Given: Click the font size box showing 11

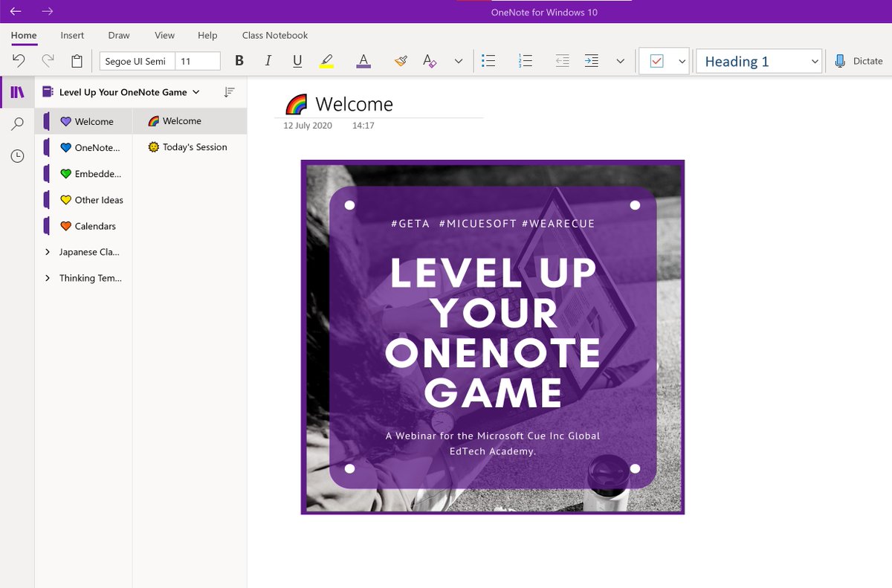Looking at the screenshot, I should (x=198, y=61).
